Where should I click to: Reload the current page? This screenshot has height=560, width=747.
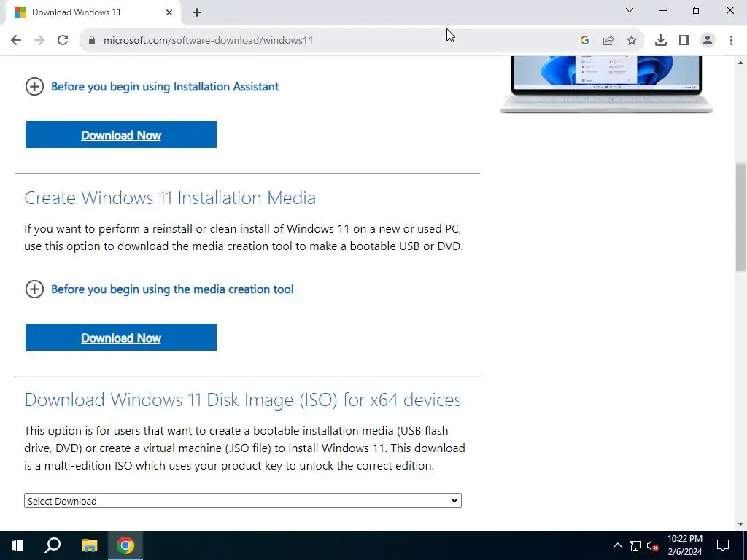tap(63, 41)
